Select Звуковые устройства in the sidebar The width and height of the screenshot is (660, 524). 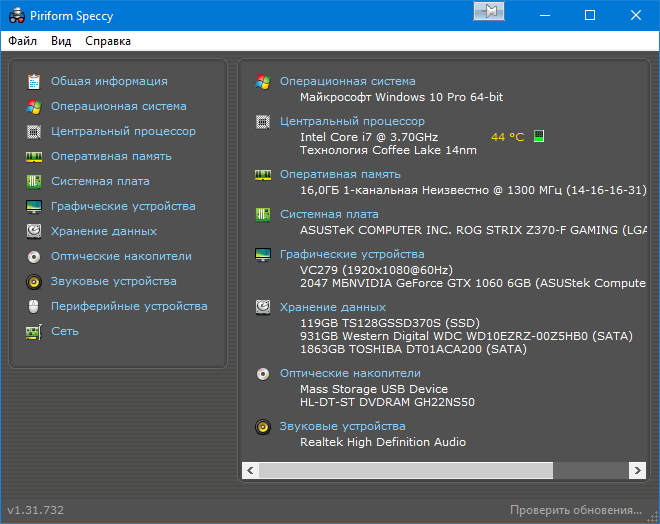[x=114, y=281]
